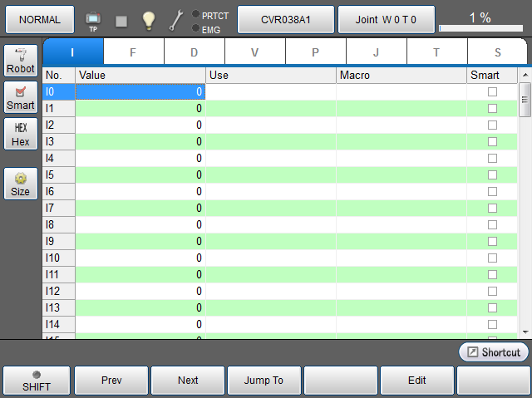Enable Smart checkbox for I0
This screenshot has height=398, width=532.
[x=492, y=91]
